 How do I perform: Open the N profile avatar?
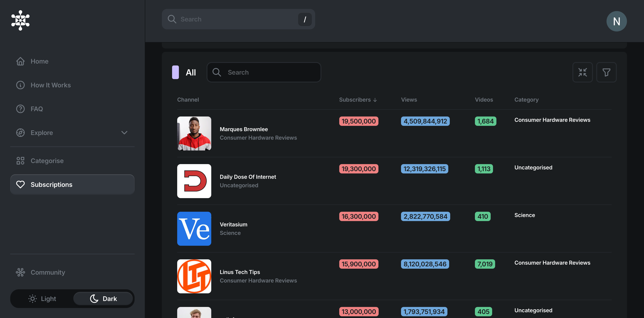[616, 21]
